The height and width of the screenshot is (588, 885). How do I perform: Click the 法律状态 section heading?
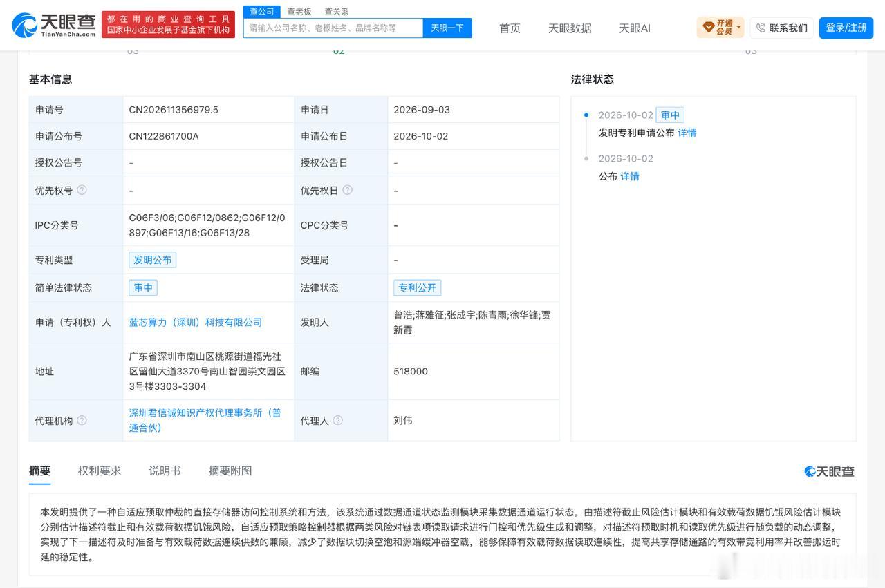tap(593, 79)
